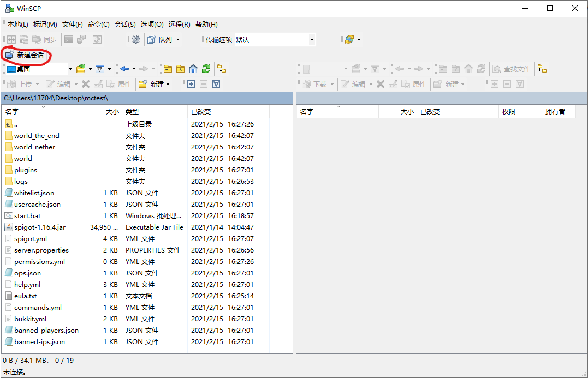The height and width of the screenshot is (378, 588).
Task: Expand the local 新建 dropdown arrow
Action: 168,85
